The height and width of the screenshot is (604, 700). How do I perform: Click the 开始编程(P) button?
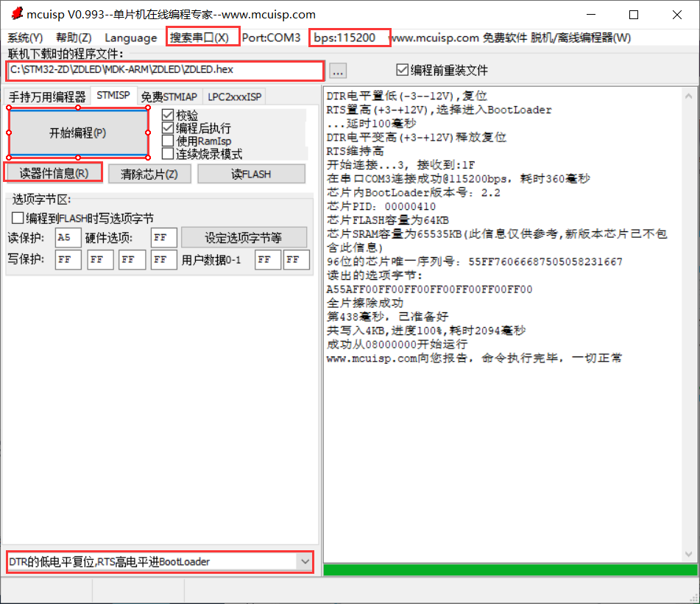point(78,133)
